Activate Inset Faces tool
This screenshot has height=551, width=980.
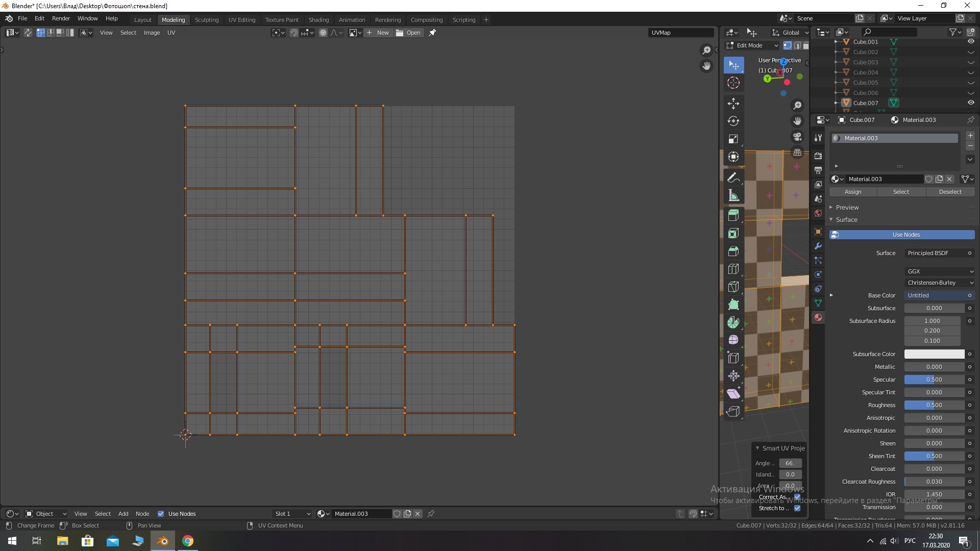[733, 233]
